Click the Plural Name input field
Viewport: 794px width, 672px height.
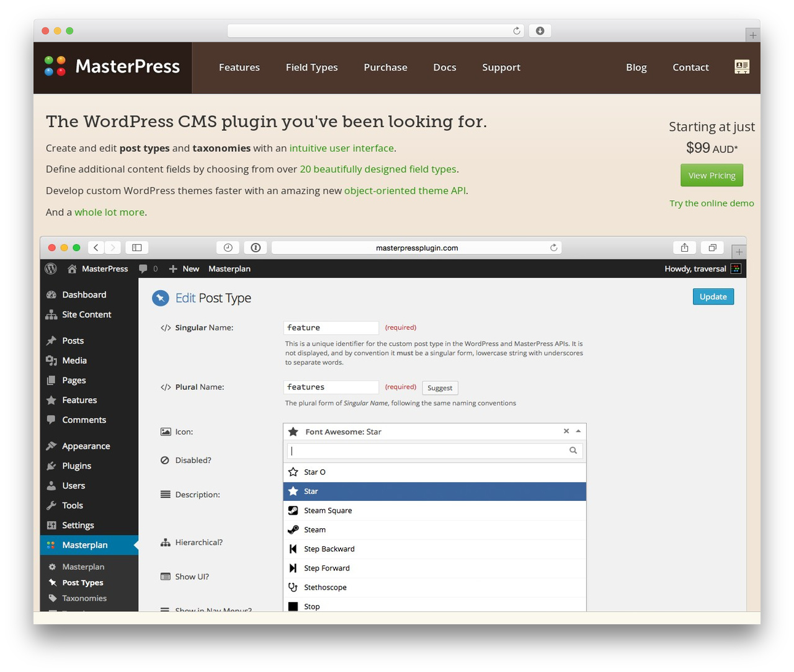click(x=331, y=387)
